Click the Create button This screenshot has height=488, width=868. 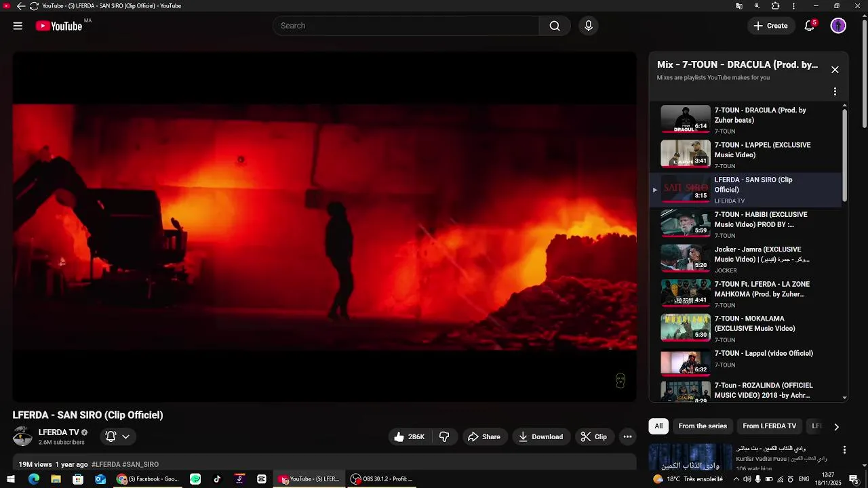point(771,26)
